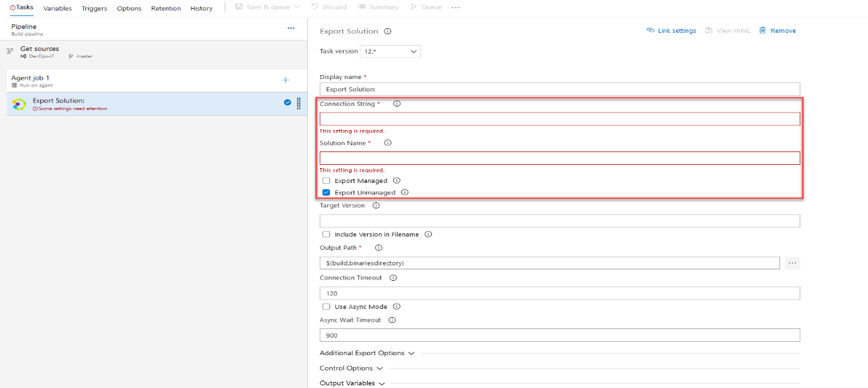Show Export Managed info icon
This screenshot has width=868, height=388.
(x=396, y=180)
